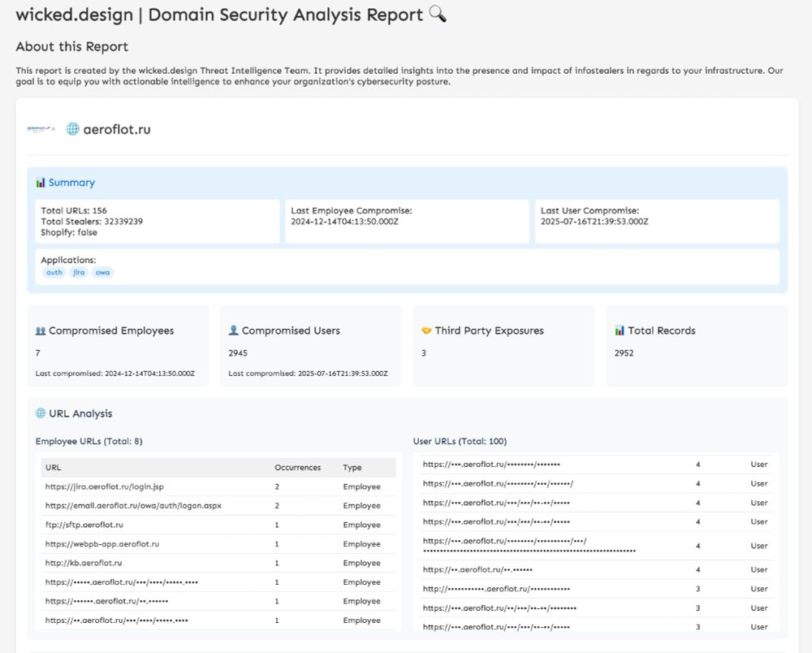Open the webpb-app.aeroflot.ru URL
This screenshot has width=812, height=653.
102,544
